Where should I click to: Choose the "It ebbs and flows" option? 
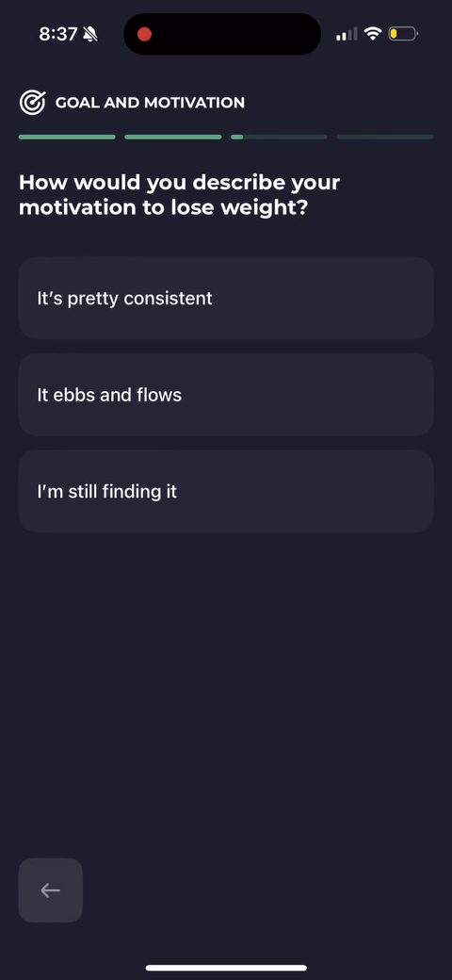click(x=226, y=395)
